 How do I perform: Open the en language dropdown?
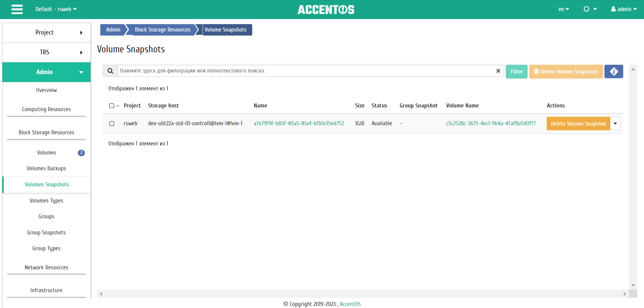[563, 9]
